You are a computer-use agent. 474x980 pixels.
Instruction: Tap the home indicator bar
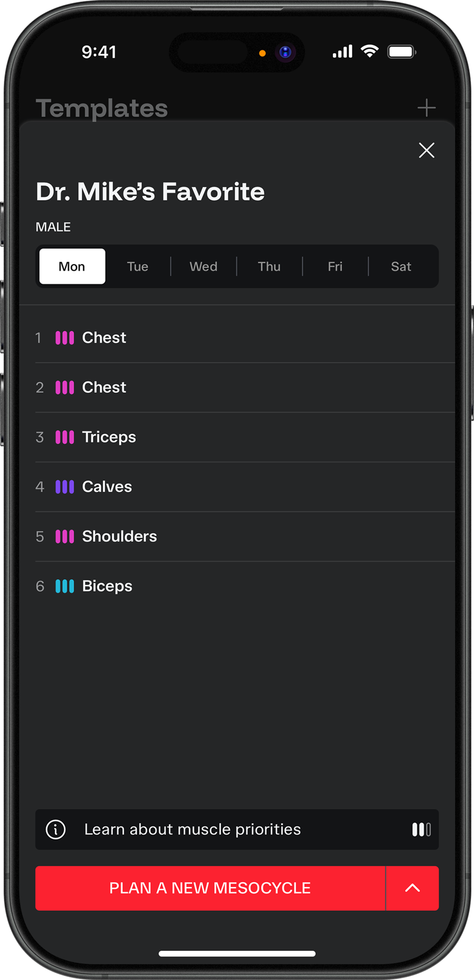click(x=237, y=953)
